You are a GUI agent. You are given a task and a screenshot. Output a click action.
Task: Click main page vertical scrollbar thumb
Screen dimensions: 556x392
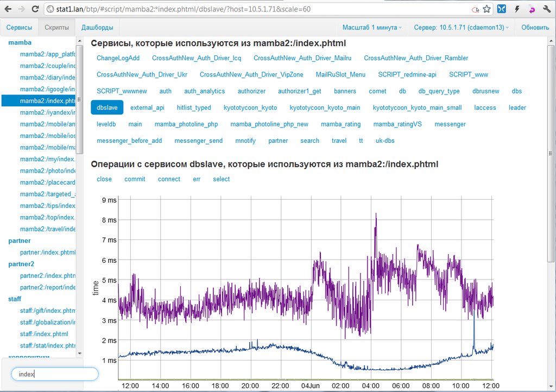click(551, 154)
